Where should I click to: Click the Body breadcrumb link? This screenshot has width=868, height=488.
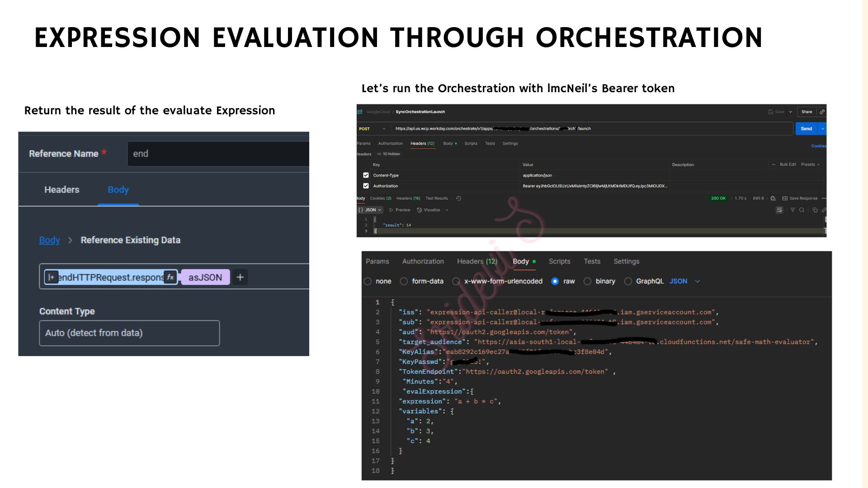pyautogui.click(x=49, y=240)
